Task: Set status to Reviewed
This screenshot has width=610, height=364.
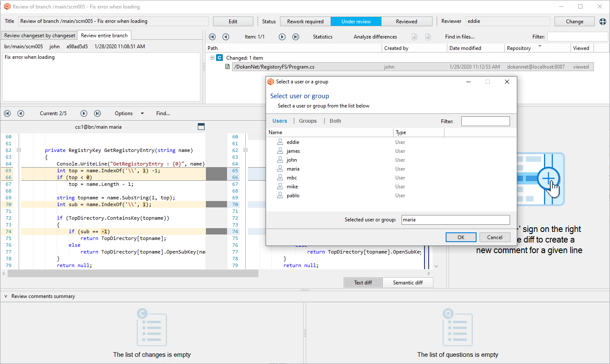Action: 407,22
